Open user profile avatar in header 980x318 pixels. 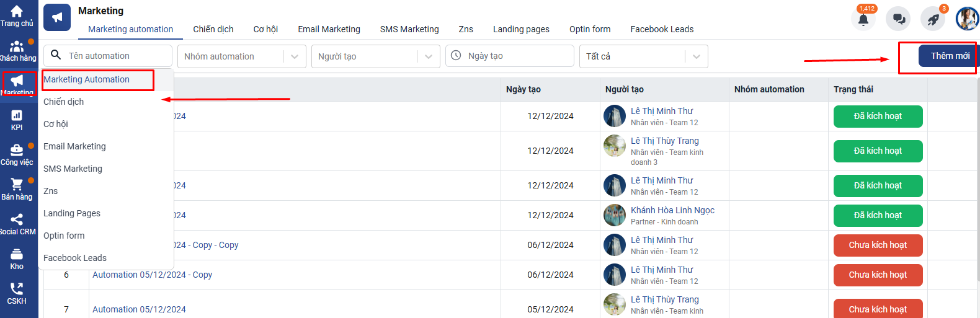(967, 19)
